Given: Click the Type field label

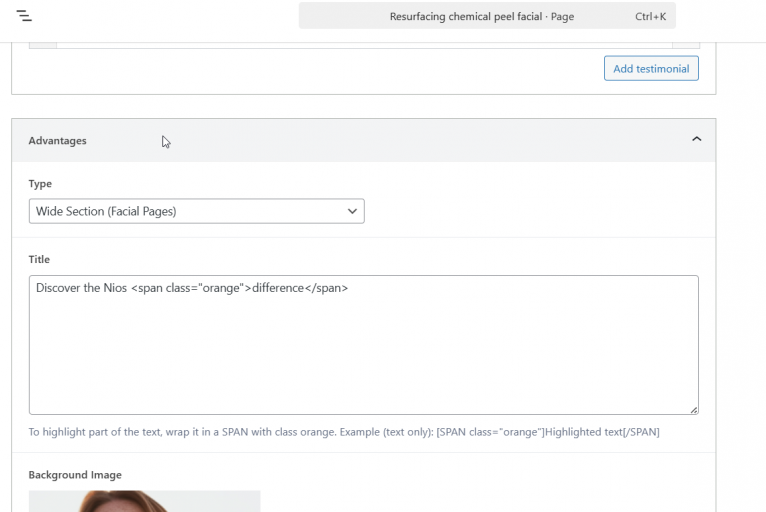Looking at the screenshot, I should pos(40,184).
